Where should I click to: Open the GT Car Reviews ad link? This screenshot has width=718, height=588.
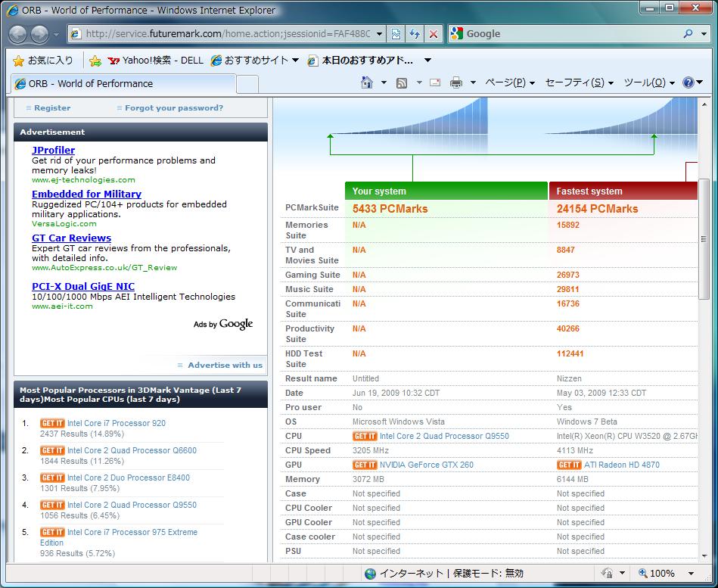(x=71, y=238)
